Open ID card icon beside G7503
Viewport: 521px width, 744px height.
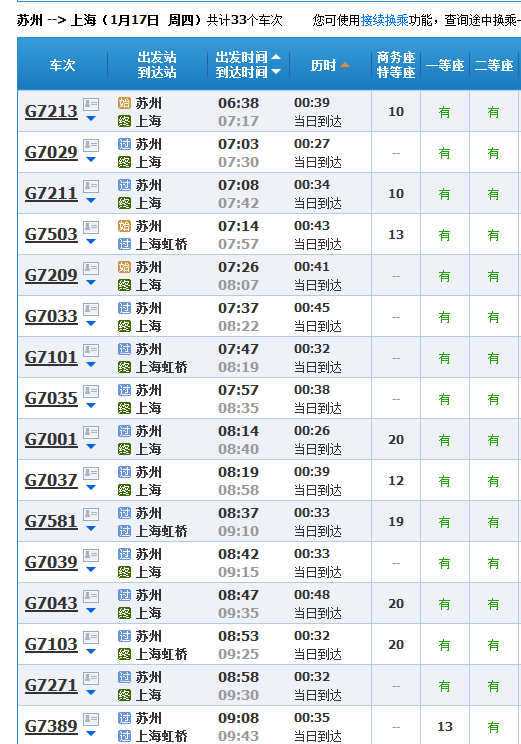[x=91, y=227]
